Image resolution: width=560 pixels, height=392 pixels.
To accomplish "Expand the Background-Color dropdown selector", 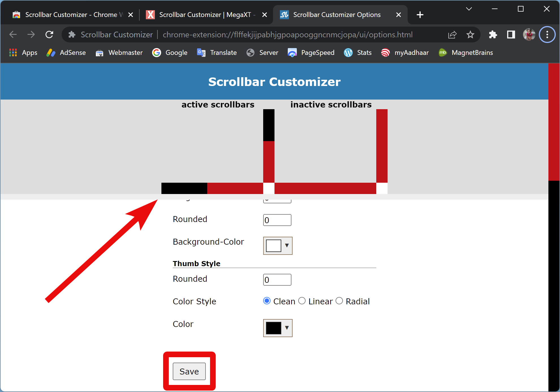I will 287,245.
